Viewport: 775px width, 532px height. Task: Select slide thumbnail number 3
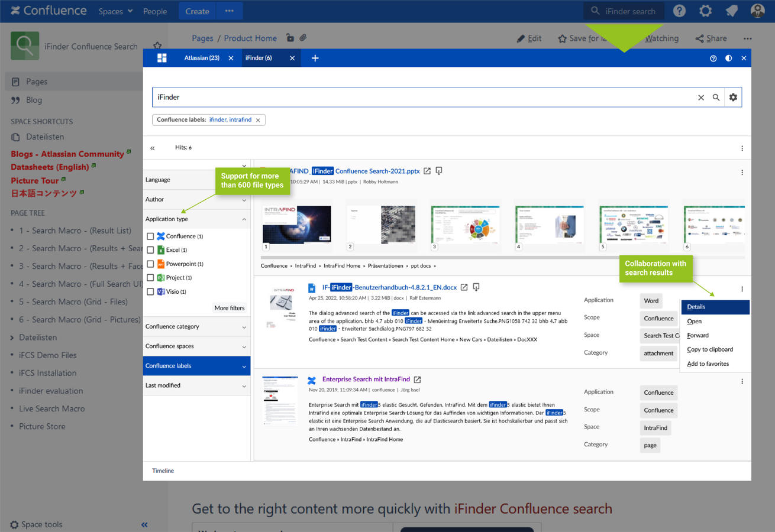[465, 226]
